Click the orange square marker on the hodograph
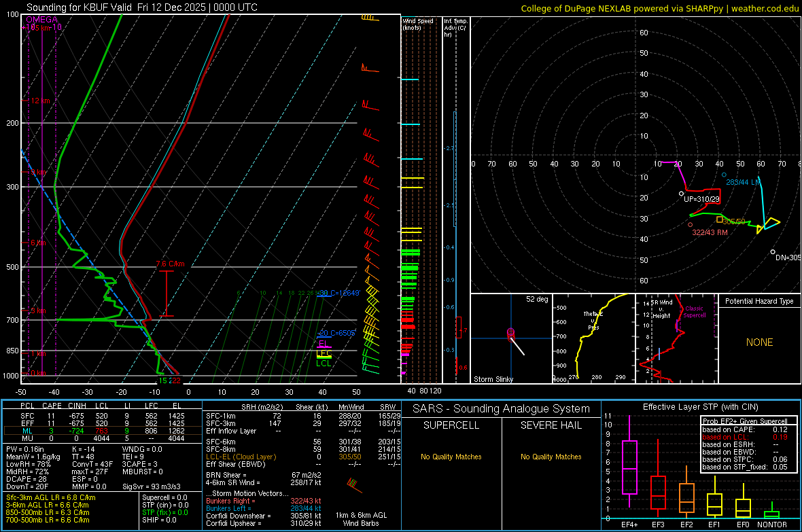Screen dimensions: 802x532 [x=720, y=220]
